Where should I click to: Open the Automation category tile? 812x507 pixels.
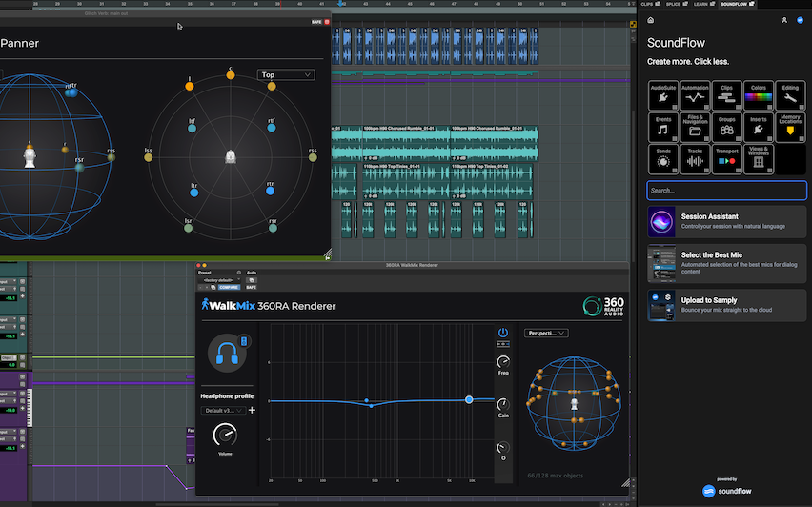pyautogui.click(x=695, y=95)
